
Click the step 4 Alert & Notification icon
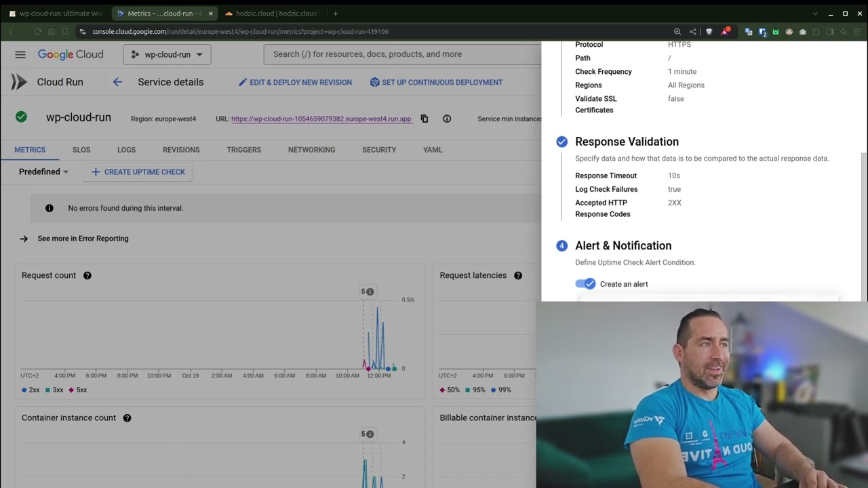(561, 245)
